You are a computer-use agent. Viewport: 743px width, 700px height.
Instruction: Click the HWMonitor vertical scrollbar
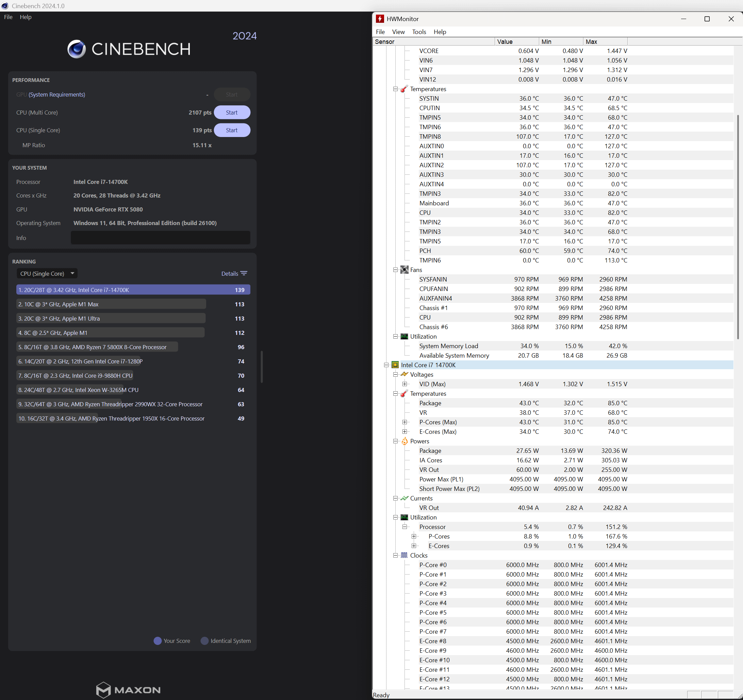point(738,227)
